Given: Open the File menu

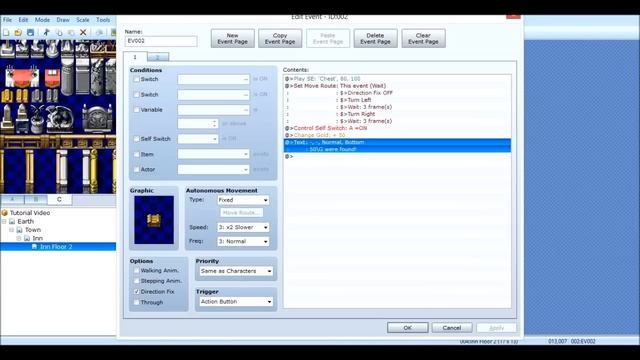Looking at the screenshot, I should [7, 20].
